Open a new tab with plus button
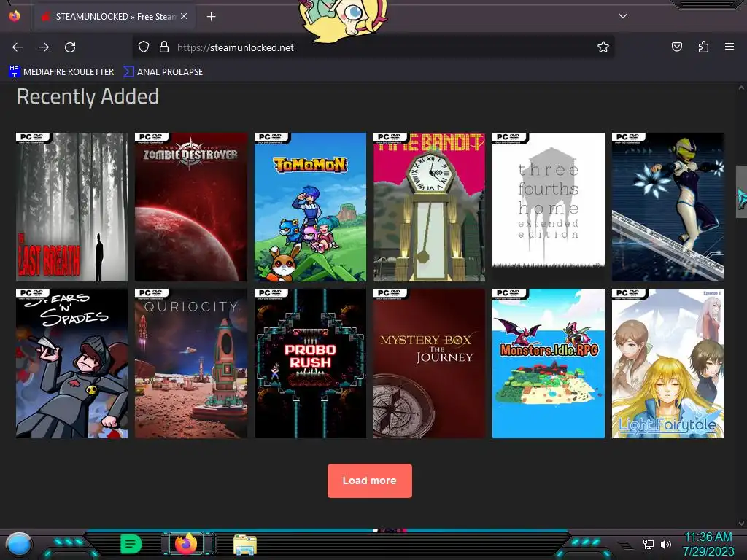 211,17
